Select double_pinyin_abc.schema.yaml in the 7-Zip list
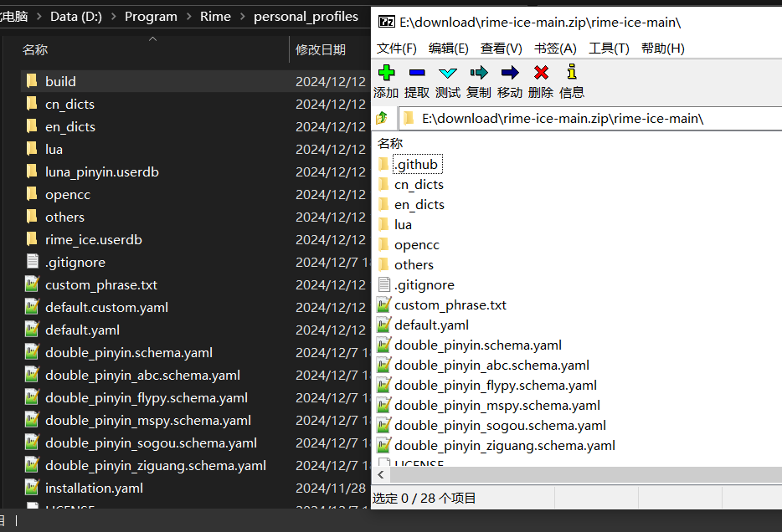 tap(491, 366)
